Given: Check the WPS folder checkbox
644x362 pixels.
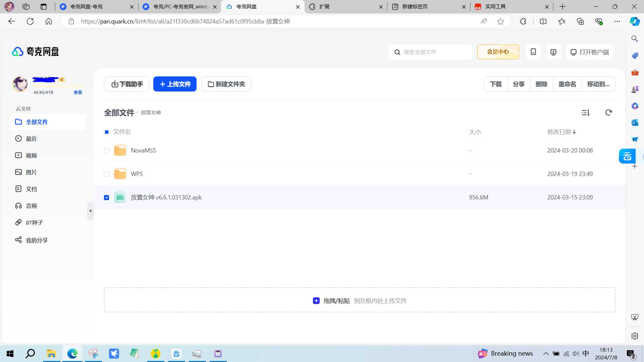Looking at the screenshot, I should point(107,174).
